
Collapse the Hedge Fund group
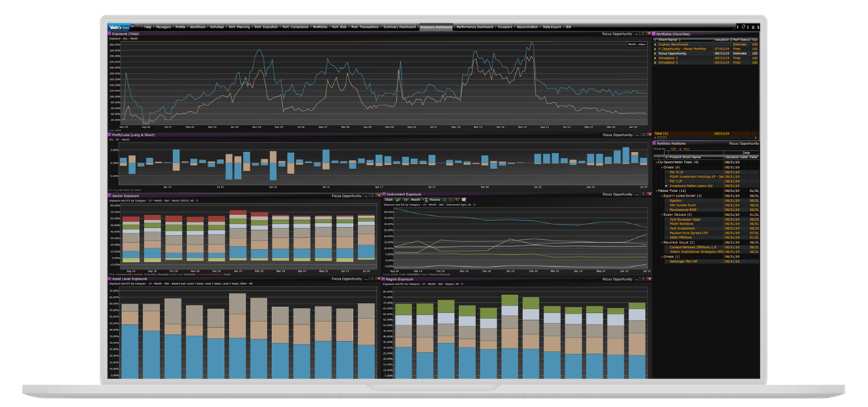(656, 190)
